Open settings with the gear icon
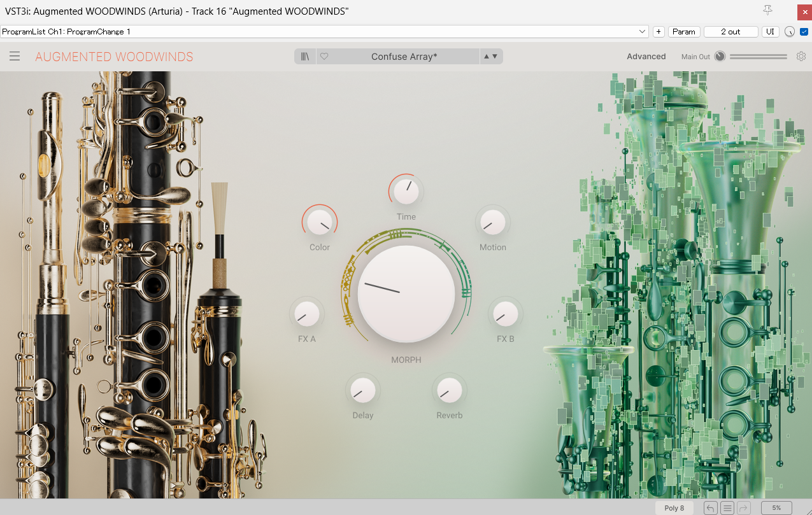The image size is (812, 515). (801, 57)
